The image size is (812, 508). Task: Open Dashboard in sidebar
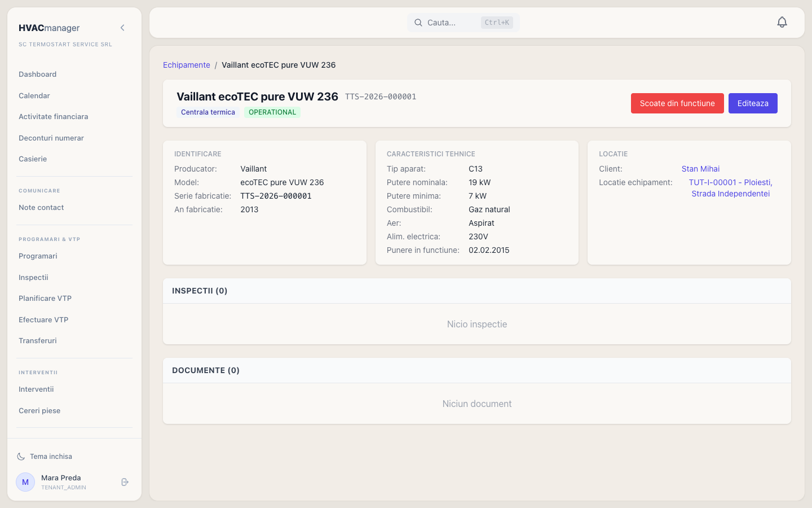click(37, 75)
